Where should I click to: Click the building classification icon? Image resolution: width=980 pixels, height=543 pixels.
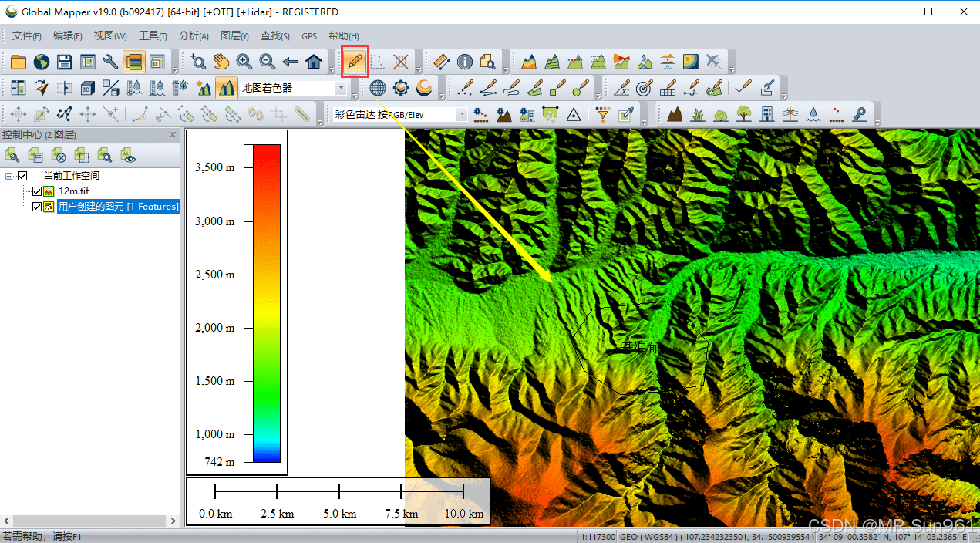click(x=766, y=114)
